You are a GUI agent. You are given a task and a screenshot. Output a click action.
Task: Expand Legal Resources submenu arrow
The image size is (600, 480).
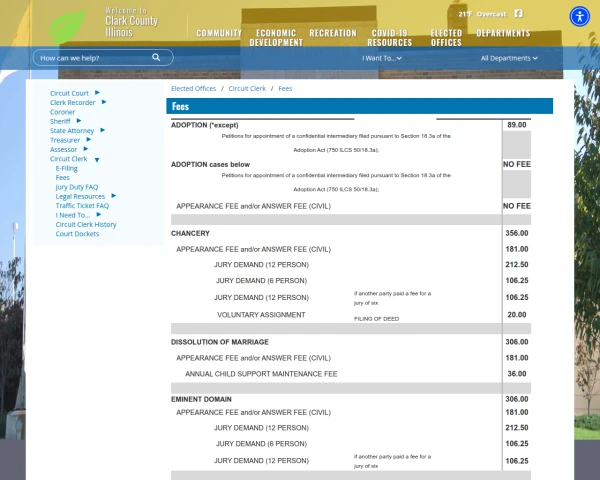point(113,196)
